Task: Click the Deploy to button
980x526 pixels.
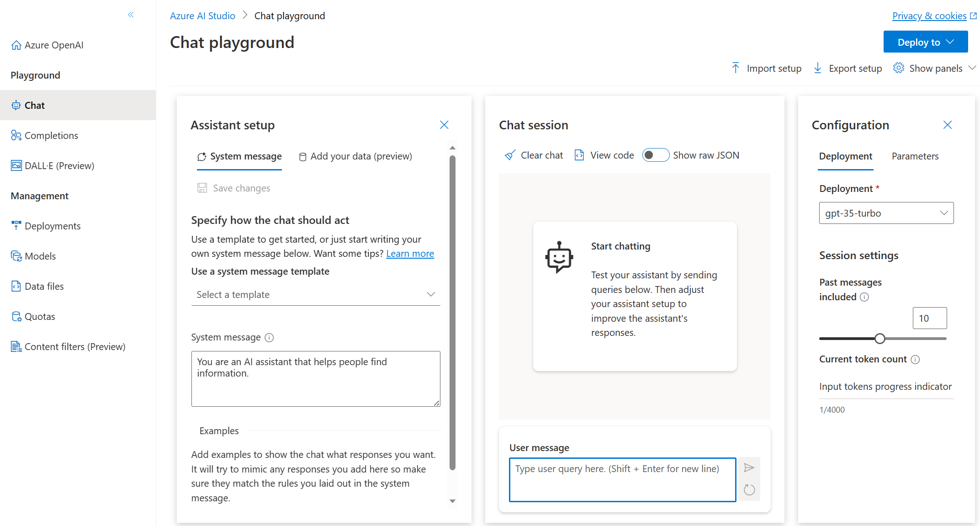Action: tap(925, 42)
